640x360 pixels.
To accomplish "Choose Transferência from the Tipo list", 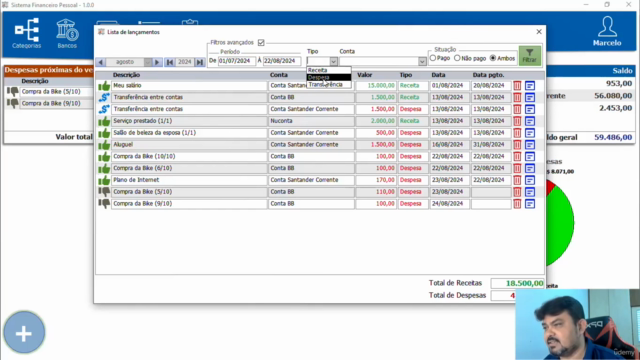I will (329, 84).
